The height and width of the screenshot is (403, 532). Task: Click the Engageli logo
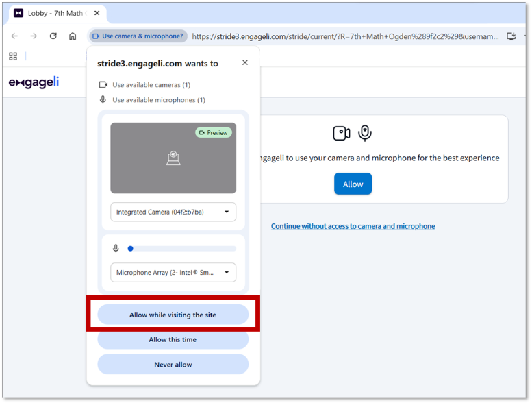pos(34,82)
